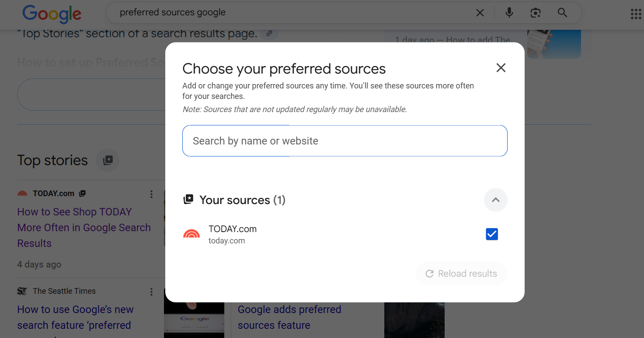This screenshot has width=644, height=338.
Task: Click the copy link icon after featured snippet
Action: tap(270, 33)
